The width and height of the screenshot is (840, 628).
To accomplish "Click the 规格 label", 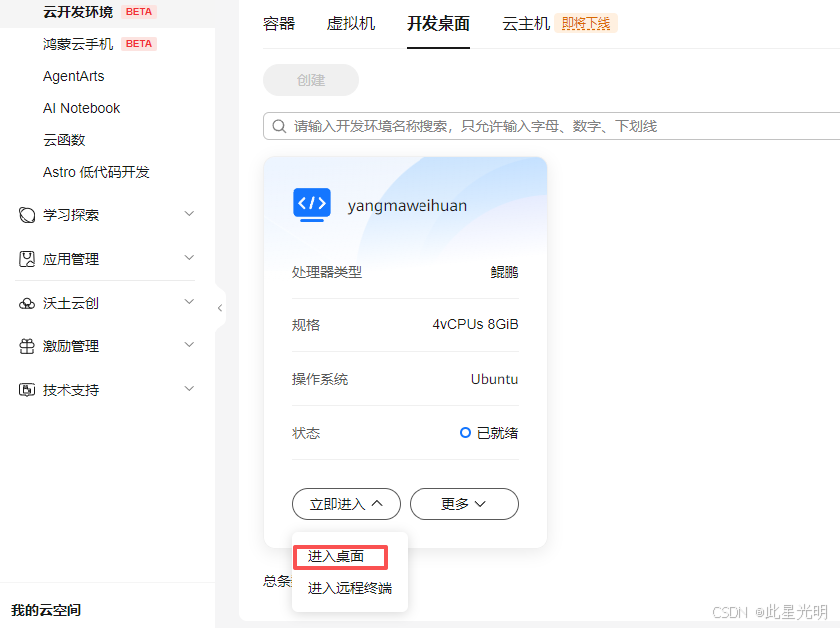I will click(x=306, y=324).
